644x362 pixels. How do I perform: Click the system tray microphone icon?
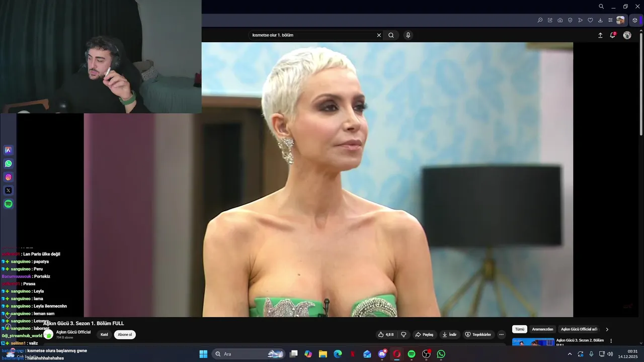[x=591, y=354]
